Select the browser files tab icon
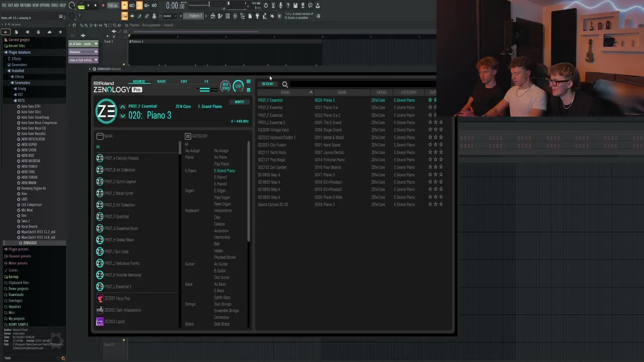 click(x=16, y=32)
